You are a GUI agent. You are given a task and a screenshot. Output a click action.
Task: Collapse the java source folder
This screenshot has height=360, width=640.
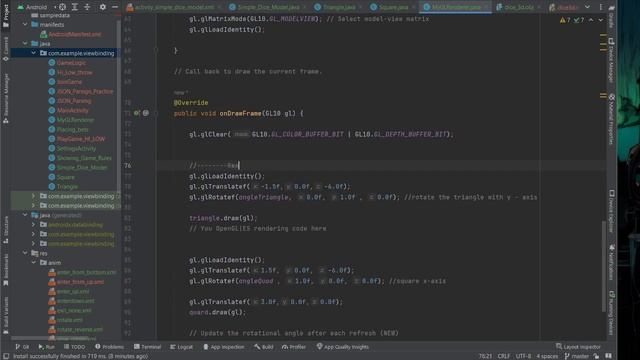tap(25, 44)
